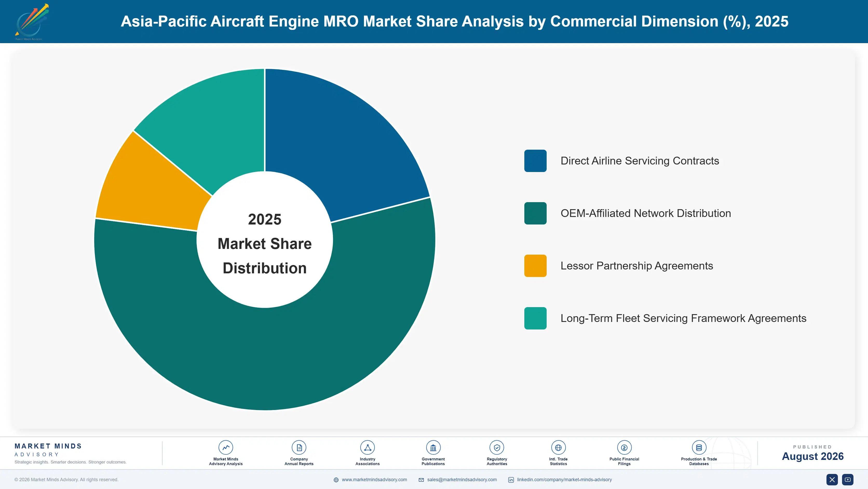This screenshot has height=489, width=868.
Task: Click the copyright notice text
Action: tap(66, 480)
